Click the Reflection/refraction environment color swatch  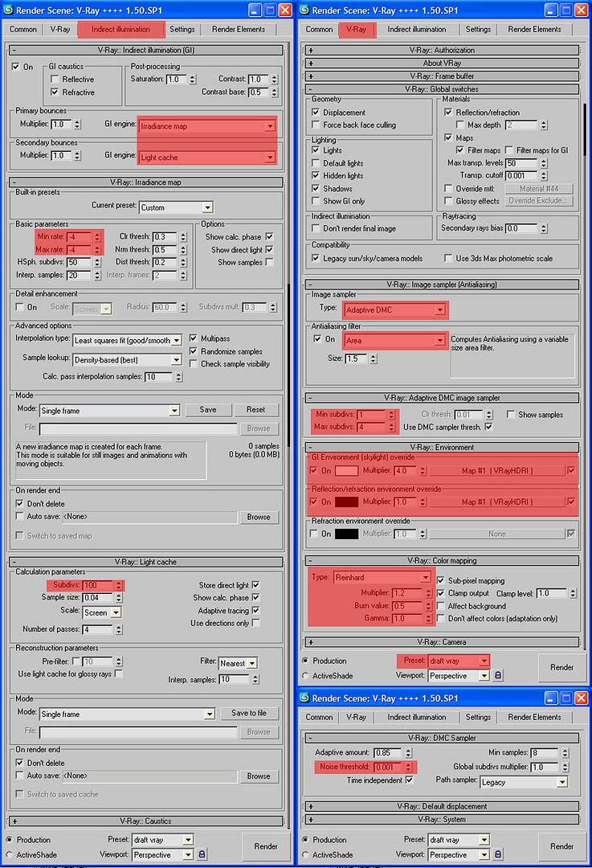point(347,502)
